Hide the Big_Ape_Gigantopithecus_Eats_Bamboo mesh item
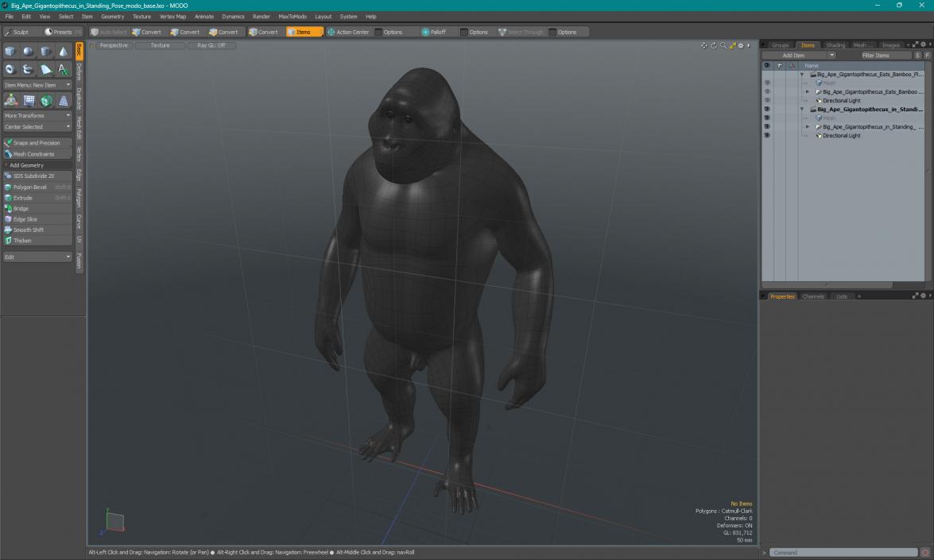Viewport: 934px width, 560px height. click(x=767, y=91)
